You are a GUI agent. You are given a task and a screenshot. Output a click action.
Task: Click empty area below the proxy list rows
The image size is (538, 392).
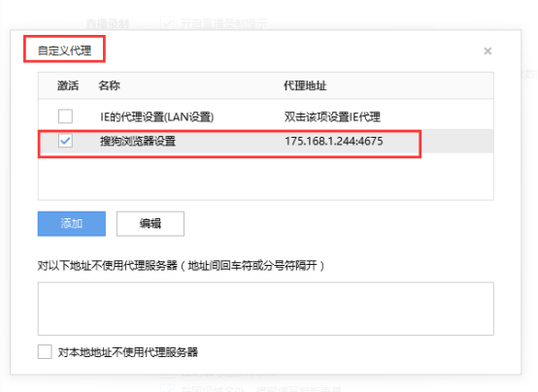(x=266, y=177)
